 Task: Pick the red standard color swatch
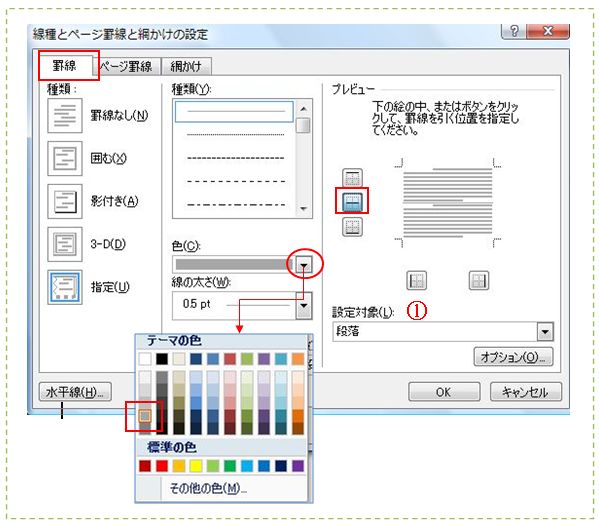point(162,466)
